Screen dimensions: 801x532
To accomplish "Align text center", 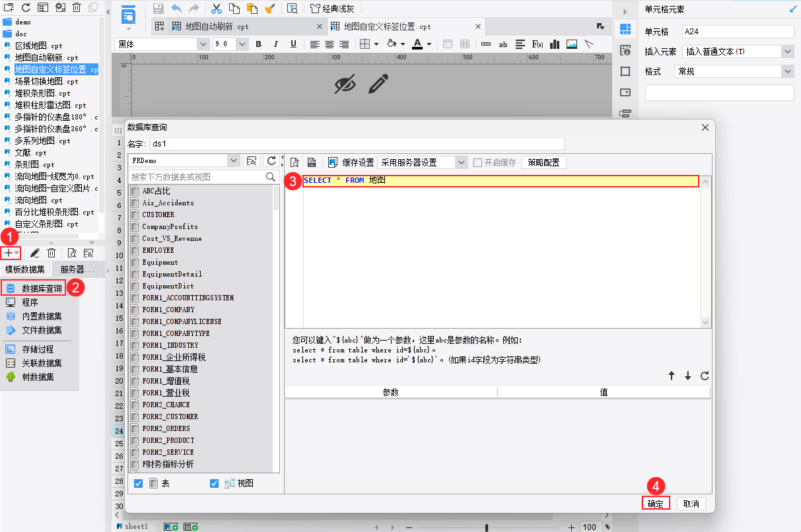I will pyautogui.click(x=330, y=44).
